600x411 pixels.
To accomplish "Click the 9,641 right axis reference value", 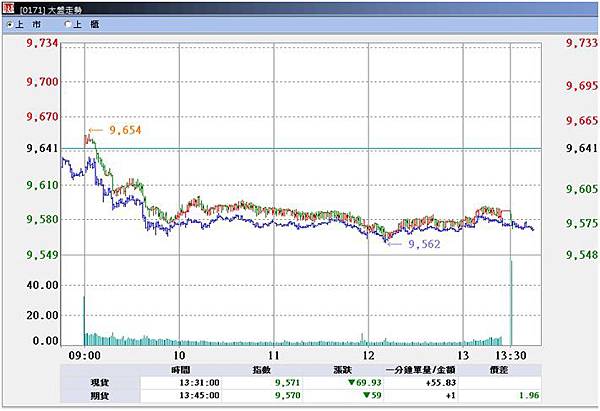I will tap(582, 148).
